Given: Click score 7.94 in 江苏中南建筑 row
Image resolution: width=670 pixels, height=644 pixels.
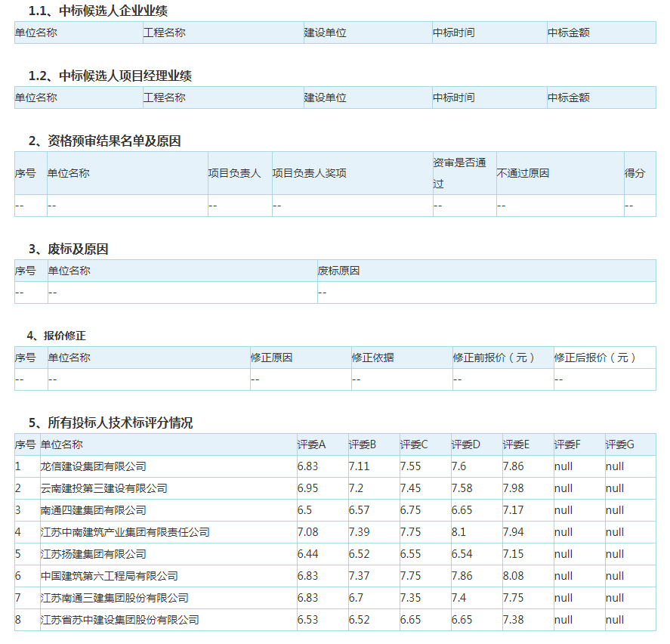Looking at the screenshot, I should coord(513,532).
